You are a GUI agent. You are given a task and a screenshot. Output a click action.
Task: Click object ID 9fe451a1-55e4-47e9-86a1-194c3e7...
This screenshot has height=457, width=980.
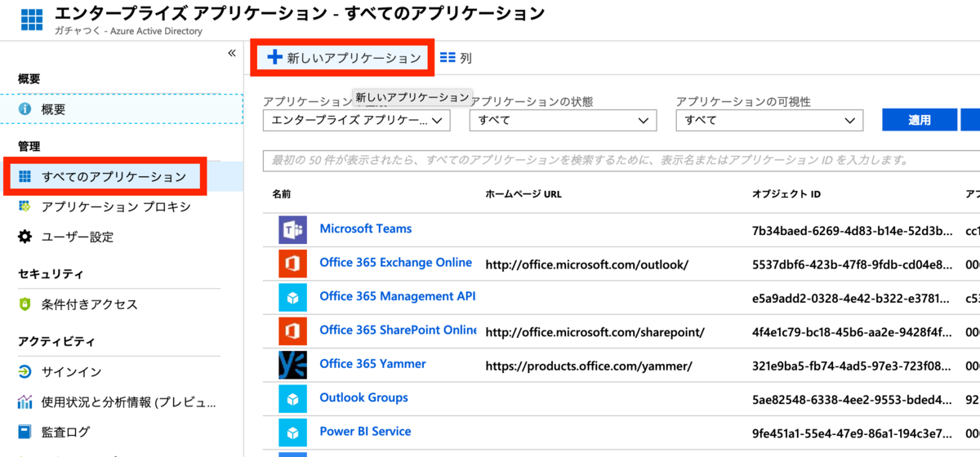point(852,434)
